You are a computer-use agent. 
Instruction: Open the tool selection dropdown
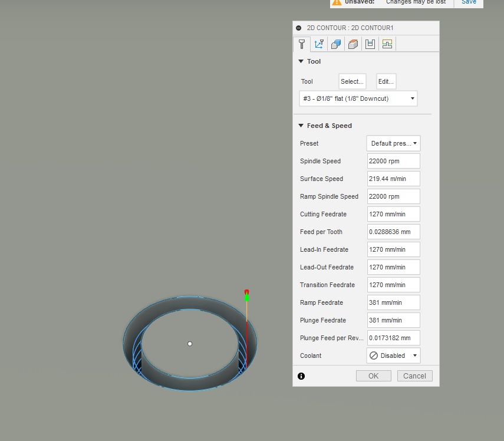[x=358, y=98]
